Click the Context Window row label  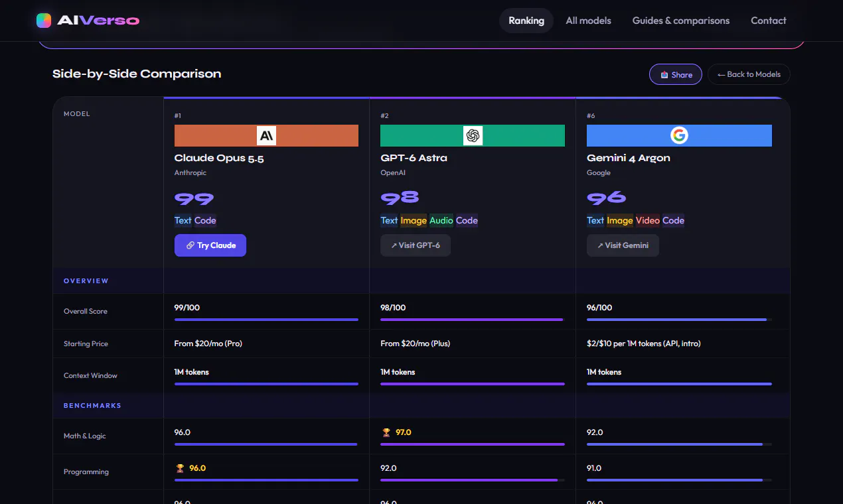click(90, 375)
